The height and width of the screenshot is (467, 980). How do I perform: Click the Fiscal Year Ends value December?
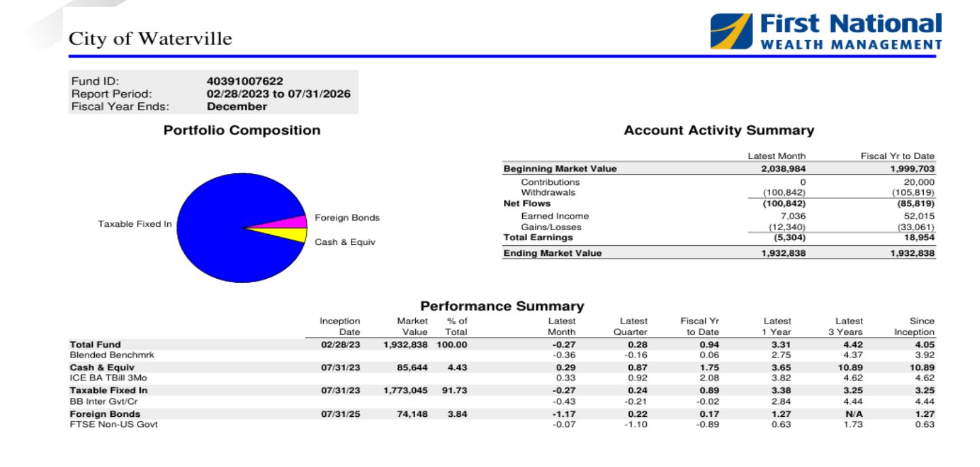tap(236, 106)
